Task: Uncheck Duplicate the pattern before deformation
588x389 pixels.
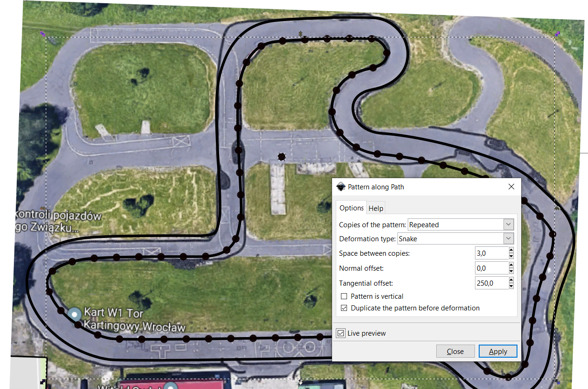Action: [344, 308]
